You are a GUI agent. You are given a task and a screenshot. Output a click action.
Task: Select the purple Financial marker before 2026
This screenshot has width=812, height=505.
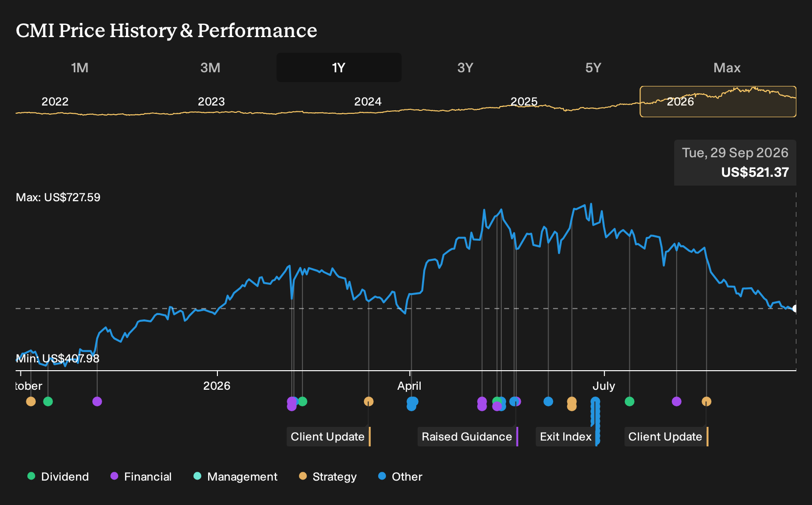[97, 401]
